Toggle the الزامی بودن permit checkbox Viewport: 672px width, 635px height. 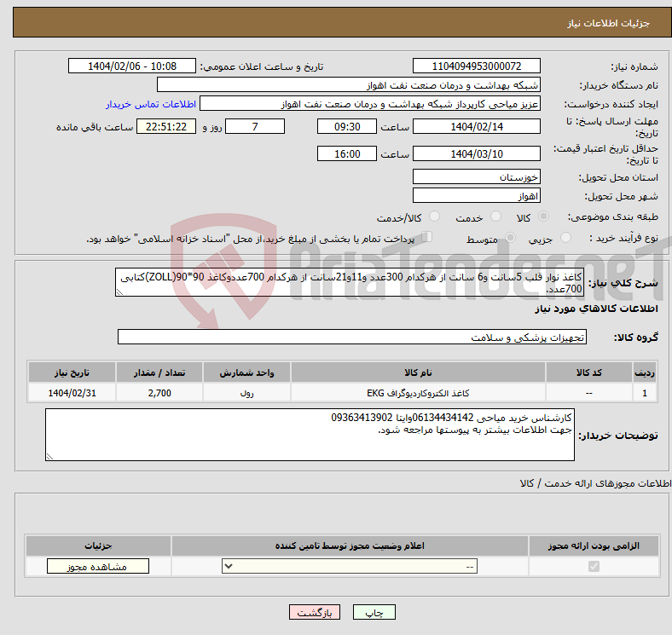(x=594, y=567)
